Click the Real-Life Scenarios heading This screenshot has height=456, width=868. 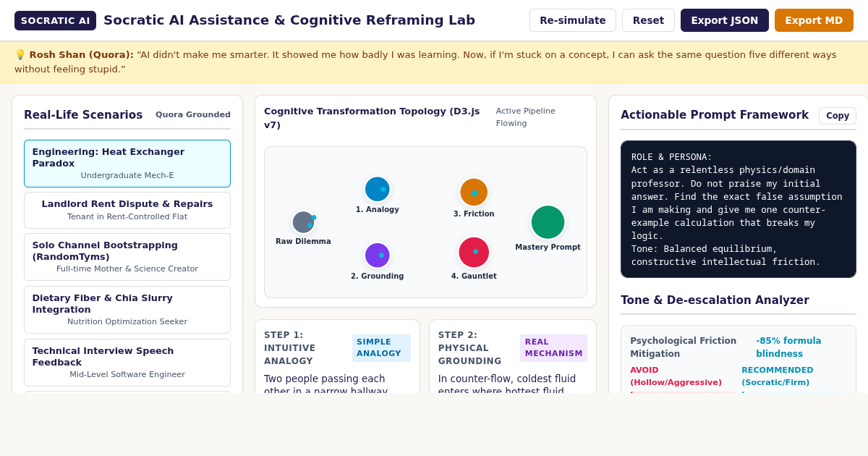tap(83, 115)
